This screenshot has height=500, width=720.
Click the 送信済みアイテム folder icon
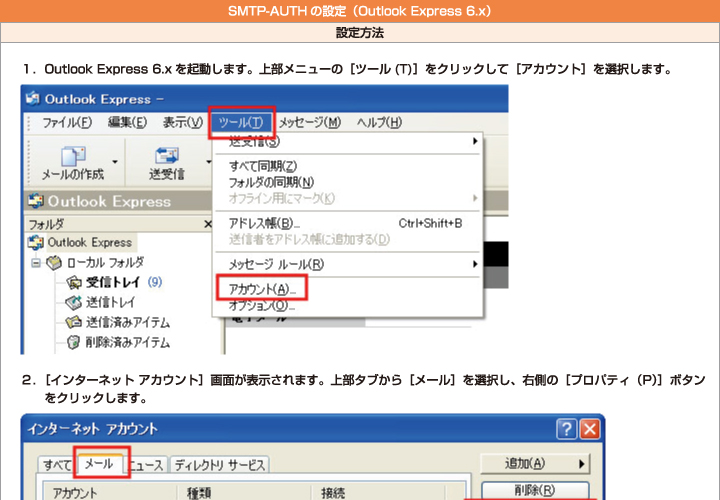coord(73,322)
